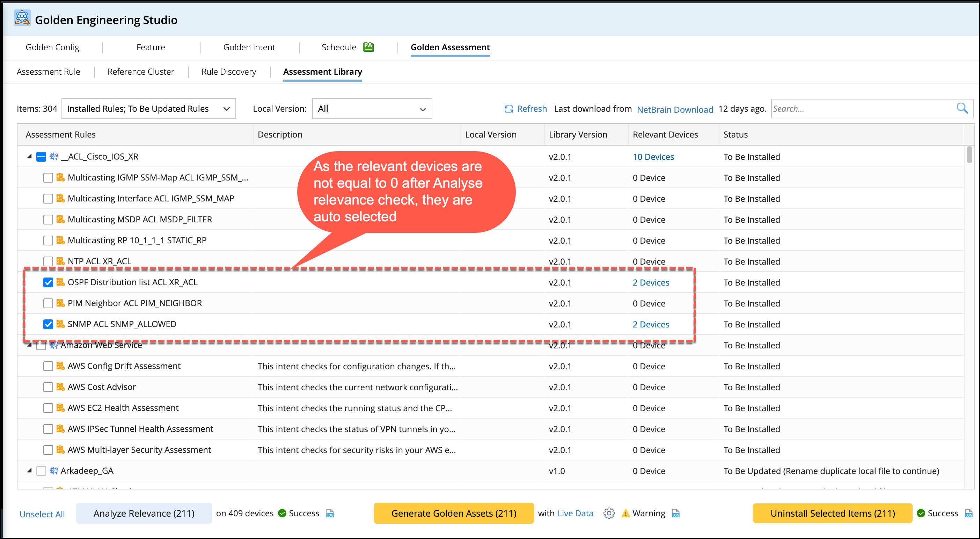The image size is (980, 539).
Task: Uncheck OSPF Distribution list ACL XR_ACL checkbox
Action: pos(48,282)
